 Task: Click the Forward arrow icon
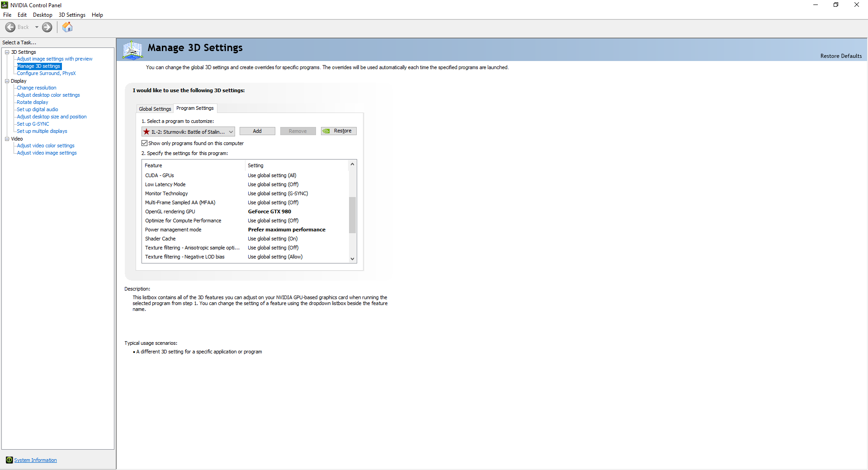[47, 27]
